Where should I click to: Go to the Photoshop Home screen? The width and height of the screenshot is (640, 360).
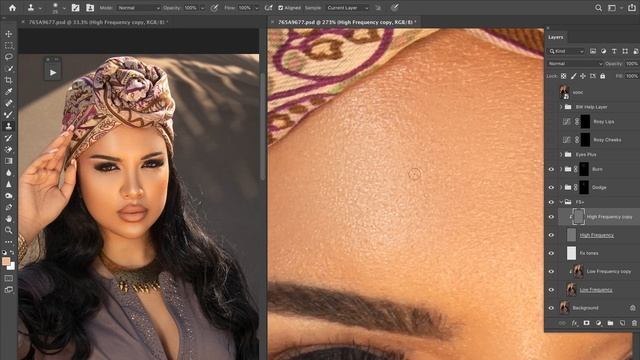point(12,8)
